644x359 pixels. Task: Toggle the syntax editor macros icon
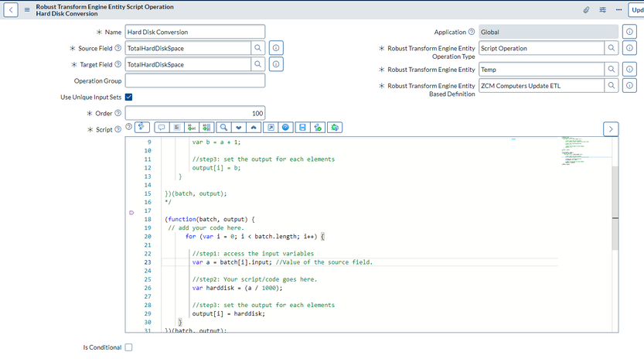(x=142, y=127)
